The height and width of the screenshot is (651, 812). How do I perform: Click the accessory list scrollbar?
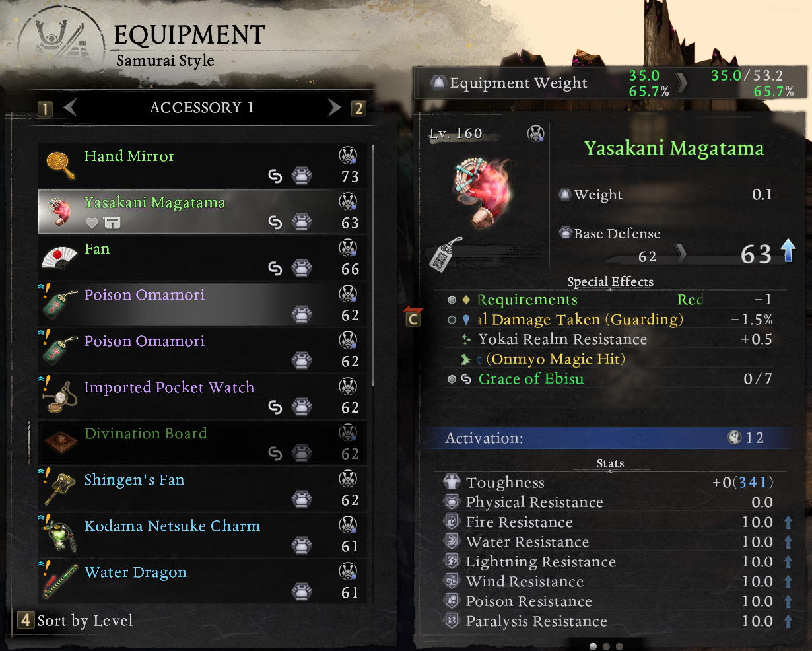pos(373,265)
